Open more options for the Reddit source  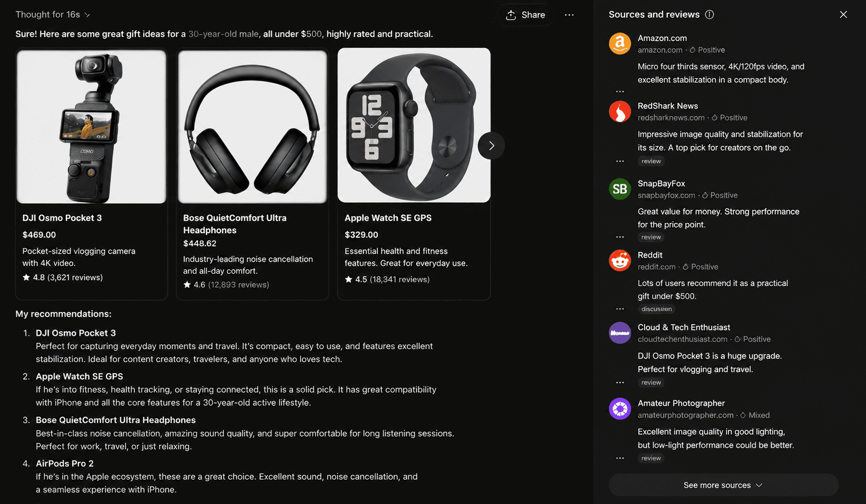[x=620, y=309]
